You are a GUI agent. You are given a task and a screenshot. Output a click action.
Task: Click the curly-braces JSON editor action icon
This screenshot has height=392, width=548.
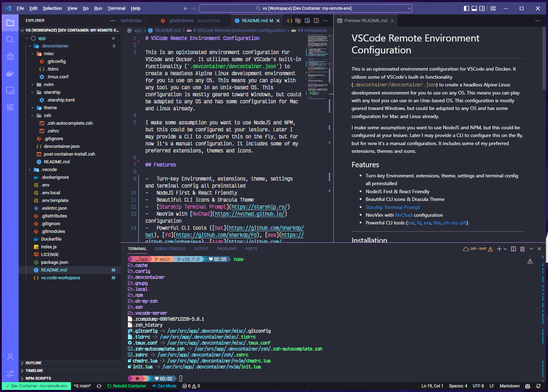tap(289, 21)
